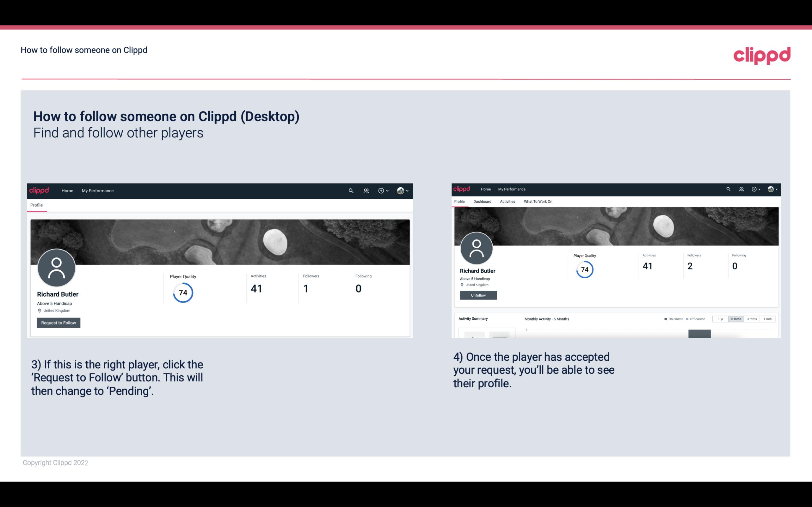This screenshot has width=812, height=507.
Task: Expand the My Performance dropdown menu
Action: pyautogui.click(x=97, y=190)
